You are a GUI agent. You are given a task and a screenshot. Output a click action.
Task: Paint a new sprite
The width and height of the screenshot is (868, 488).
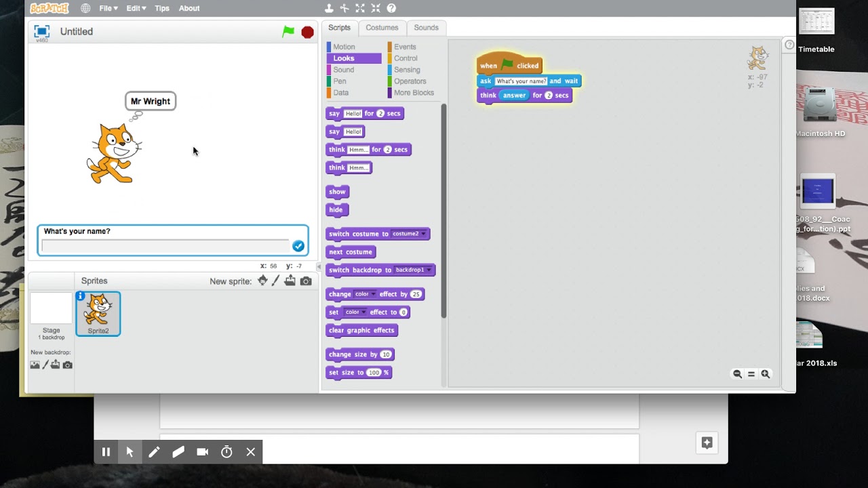(x=276, y=281)
